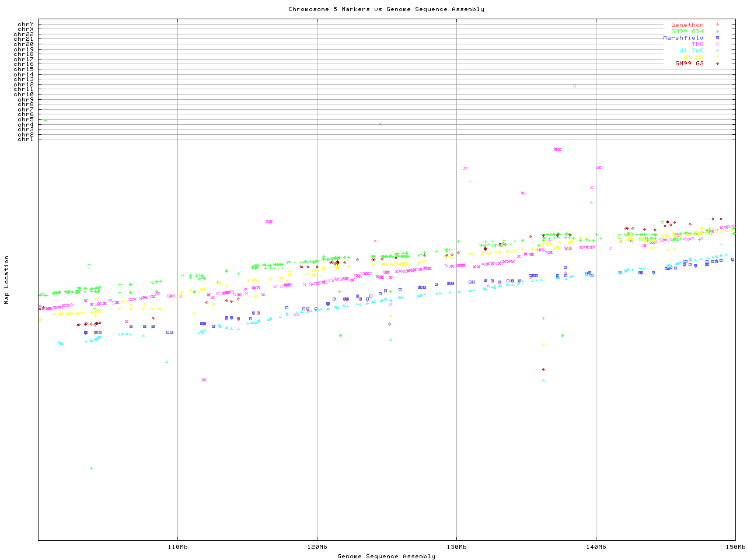Viewport: 747px width, 560px height.
Task: Click the WI YAC legend label
Action: (691, 51)
